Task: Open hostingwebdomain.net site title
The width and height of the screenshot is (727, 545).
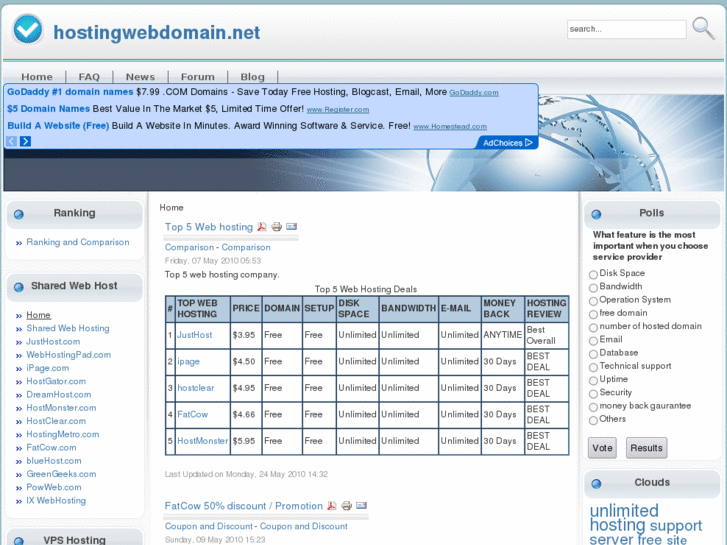Action: [x=157, y=32]
